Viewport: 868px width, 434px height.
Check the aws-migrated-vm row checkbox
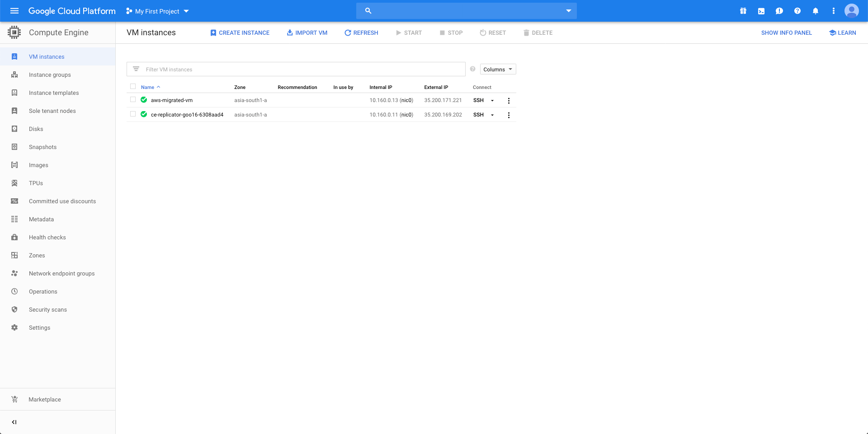click(x=133, y=99)
